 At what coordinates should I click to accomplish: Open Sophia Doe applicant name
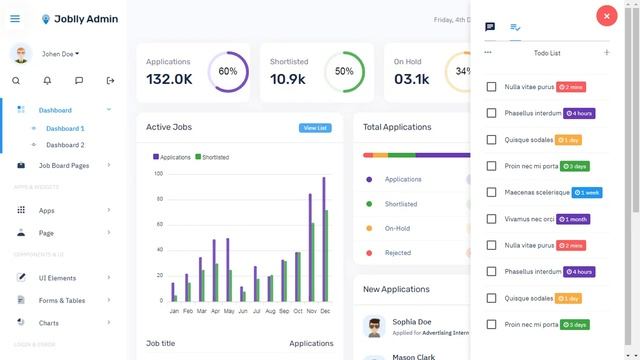coord(412,322)
